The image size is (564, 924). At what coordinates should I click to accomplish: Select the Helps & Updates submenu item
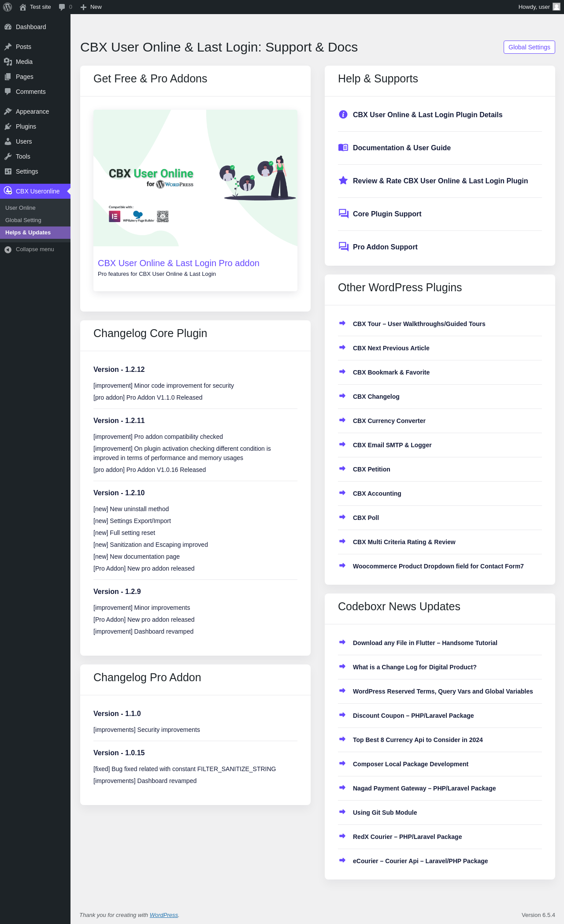pyautogui.click(x=35, y=233)
